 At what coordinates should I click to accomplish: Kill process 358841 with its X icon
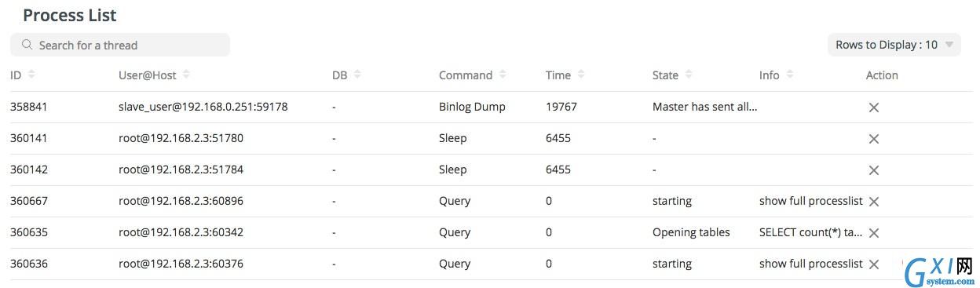click(x=873, y=108)
